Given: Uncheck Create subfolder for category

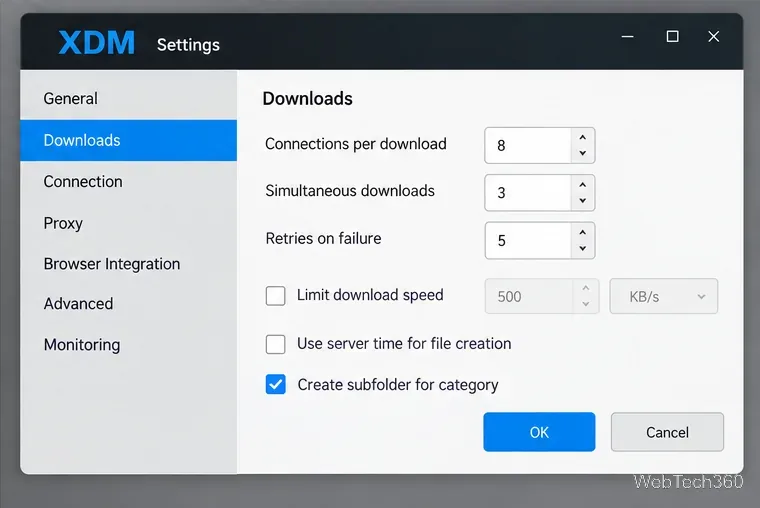Looking at the screenshot, I should (275, 385).
